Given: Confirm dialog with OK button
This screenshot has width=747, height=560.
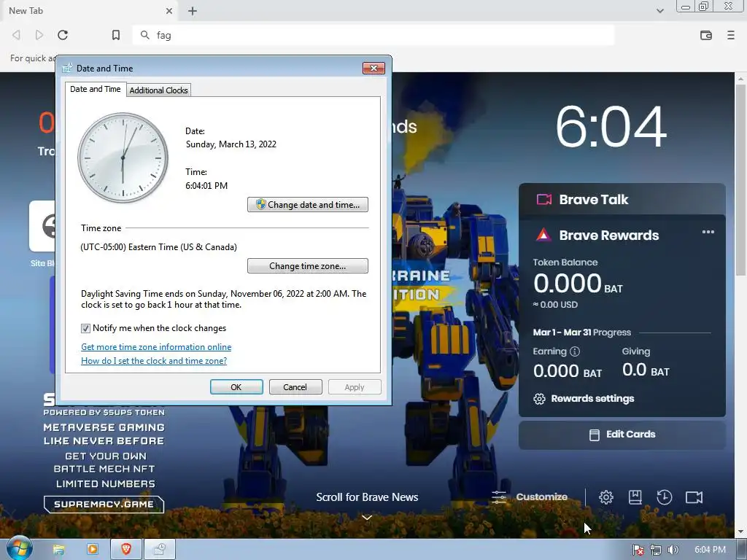Looking at the screenshot, I should pos(236,387).
